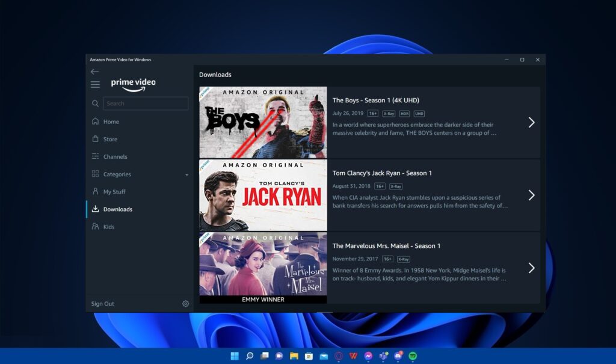
Task: Click the UHD badge on The Boys
Action: point(419,114)
